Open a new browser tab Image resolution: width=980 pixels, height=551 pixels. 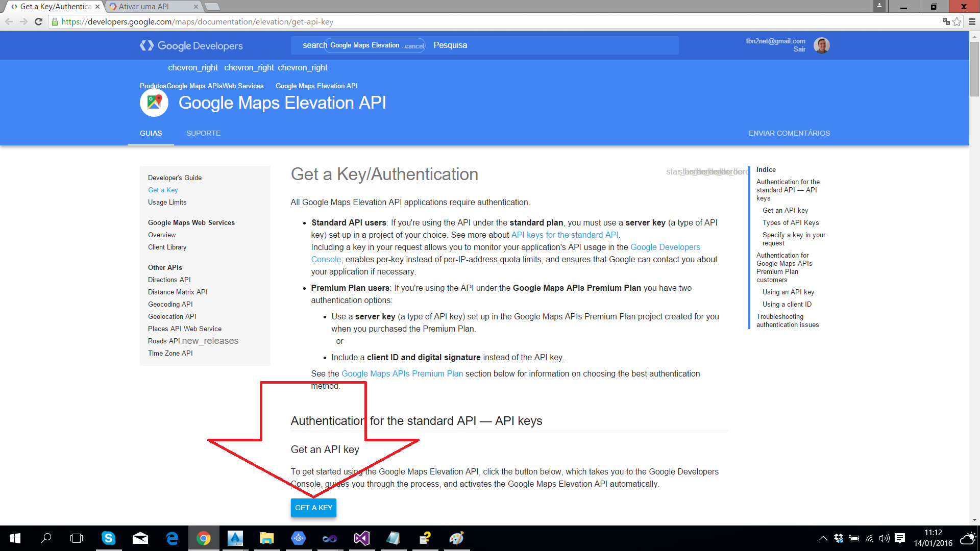tap(212, 7)
